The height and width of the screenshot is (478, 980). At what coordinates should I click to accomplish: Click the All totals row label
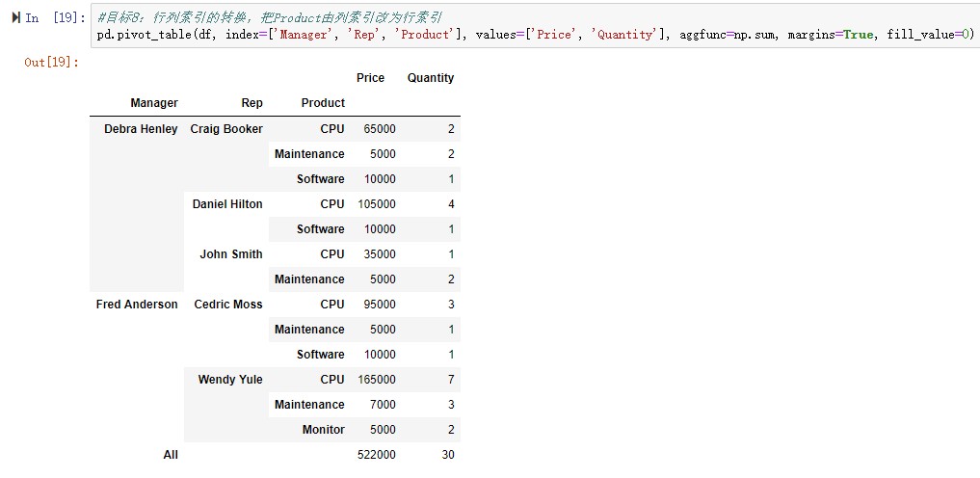click(x=171, y=455)
